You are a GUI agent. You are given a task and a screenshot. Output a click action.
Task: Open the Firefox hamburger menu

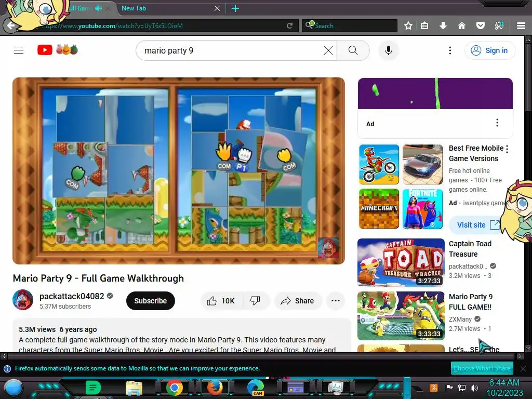(521, 26)
